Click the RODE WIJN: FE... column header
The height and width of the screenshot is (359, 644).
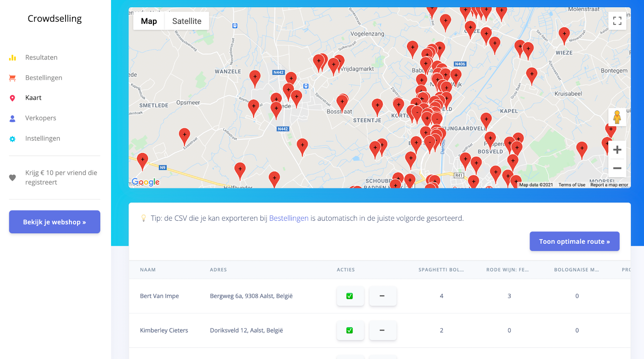pyautogui.click(x=508, y=270)
